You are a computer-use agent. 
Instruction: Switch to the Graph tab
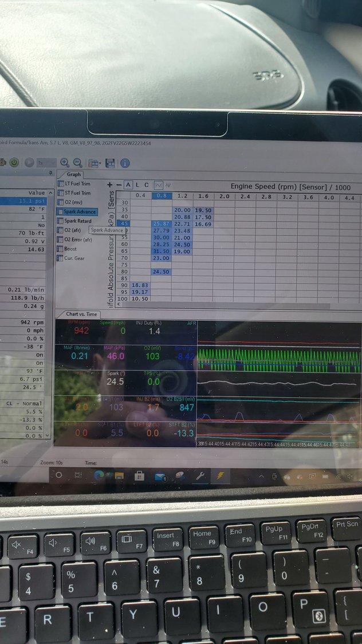[74, 174]
